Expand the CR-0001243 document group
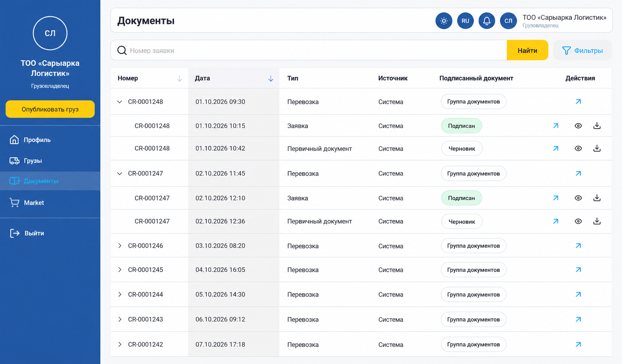622x364 pixels. [120, 319]
